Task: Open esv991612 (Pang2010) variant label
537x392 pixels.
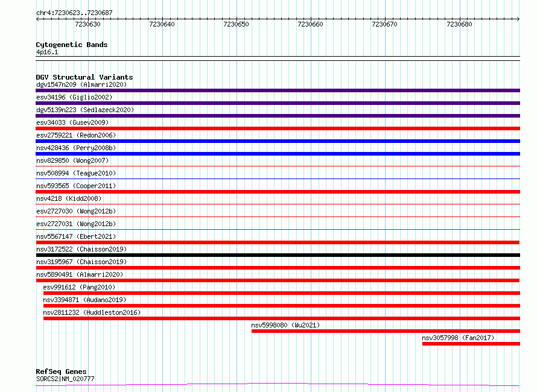Action: click(79, 287)
